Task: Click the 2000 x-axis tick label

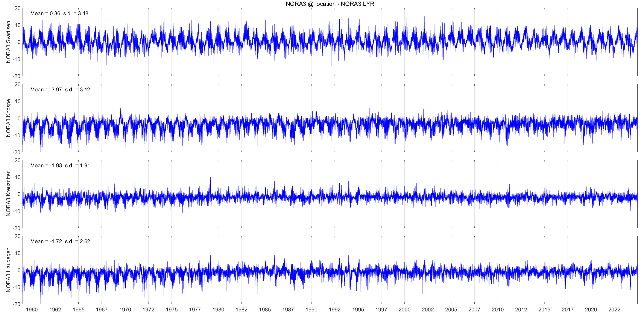Action: click(x=404, y=309)
